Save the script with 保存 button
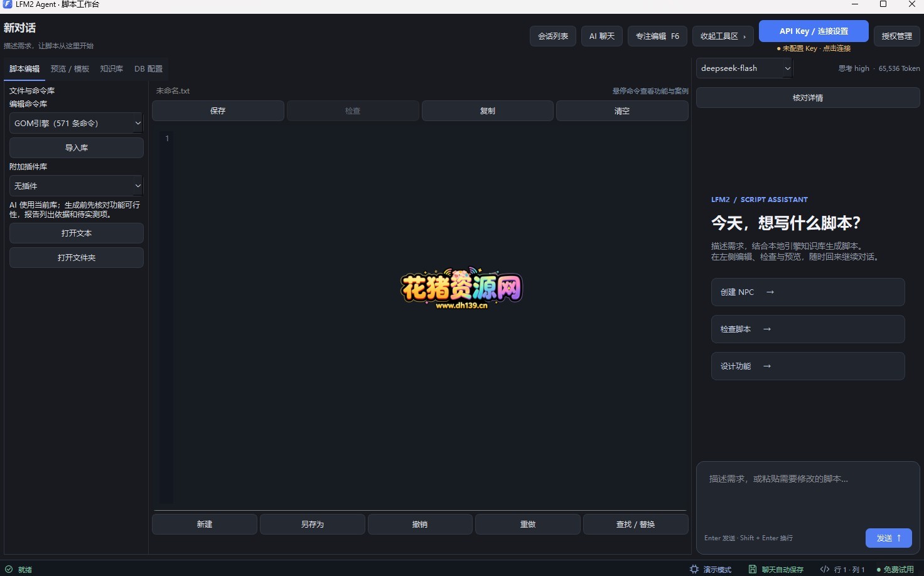The width and height of the screenshot is (924, 576). point(218,111)
